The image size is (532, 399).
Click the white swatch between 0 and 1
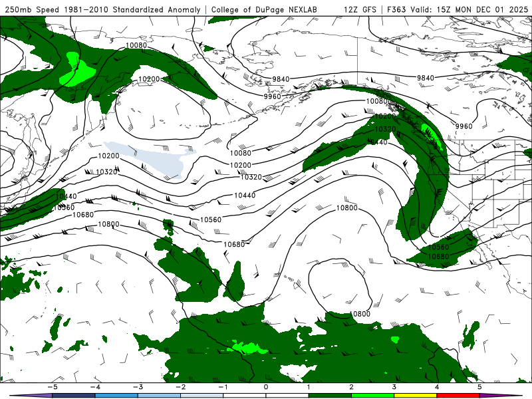pos(287,396)
